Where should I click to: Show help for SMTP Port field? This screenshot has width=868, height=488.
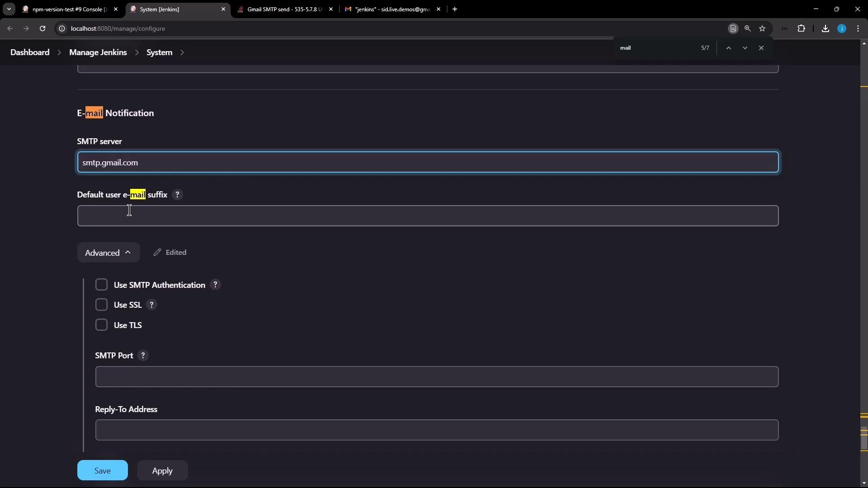point(143,356)
